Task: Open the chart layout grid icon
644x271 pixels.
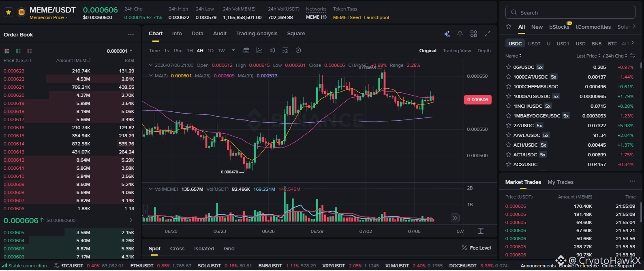Action: point(474,34)
